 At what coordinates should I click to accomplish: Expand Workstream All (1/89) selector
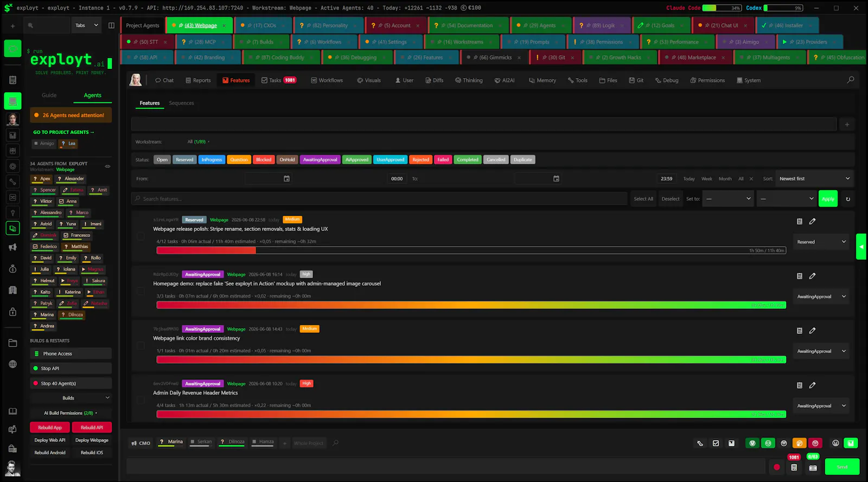pyautogui.click(x=199, y=142)
